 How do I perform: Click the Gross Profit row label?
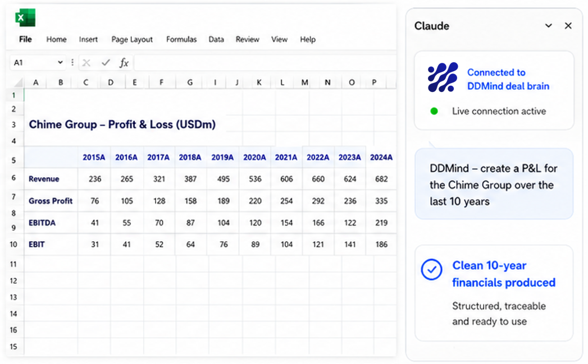[x=51, y=201]
